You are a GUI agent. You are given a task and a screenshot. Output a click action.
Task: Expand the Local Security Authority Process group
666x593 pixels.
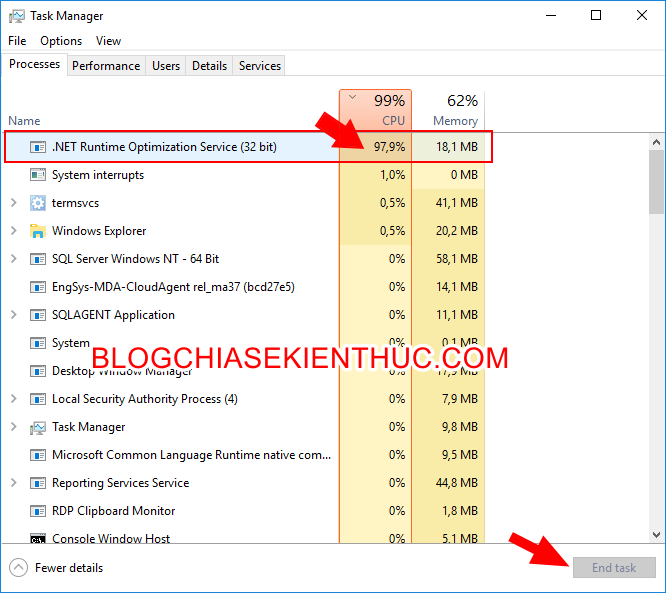(x=14, y=399)
